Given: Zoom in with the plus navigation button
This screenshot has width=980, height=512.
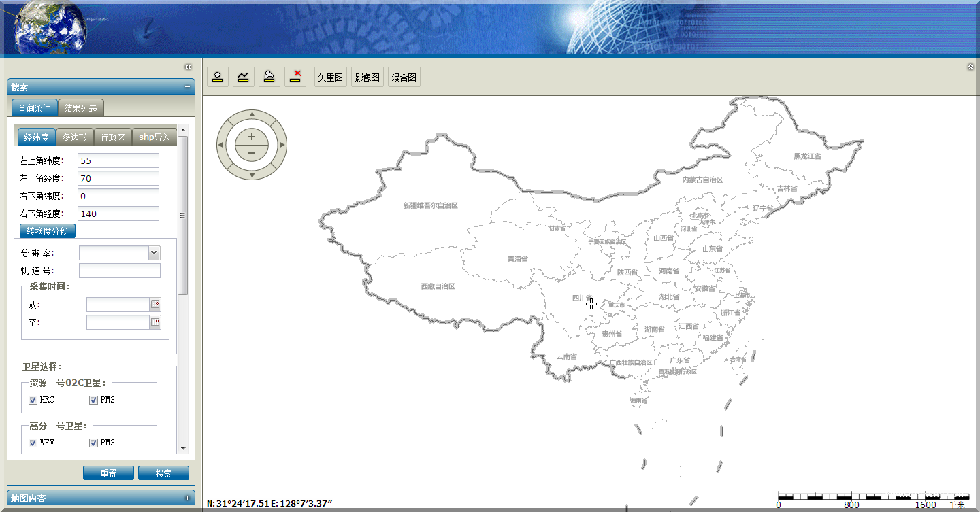Looking at the screenshot, I should coord(252,137).
